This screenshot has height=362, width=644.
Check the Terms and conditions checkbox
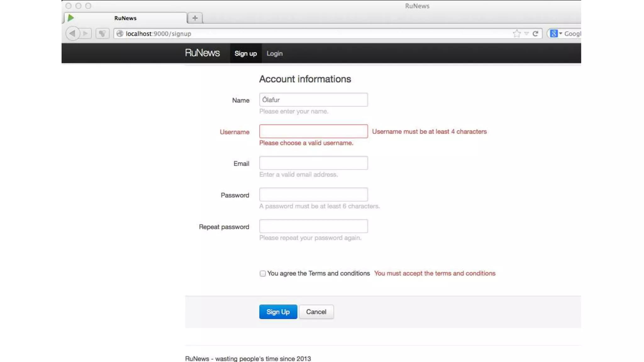pyautogui.click(x=263, y=273)
